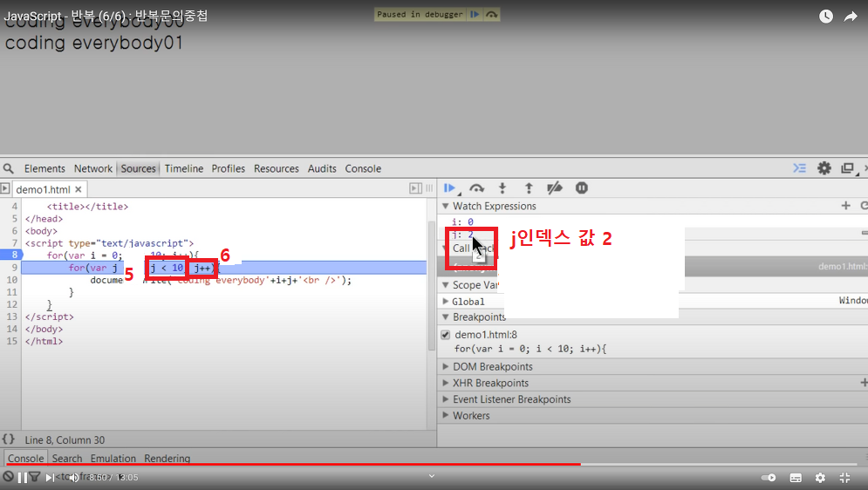The width and height of the screenshot is (868, 490).
Task: Expand the Workers section
Action: [x=445, y=415]
